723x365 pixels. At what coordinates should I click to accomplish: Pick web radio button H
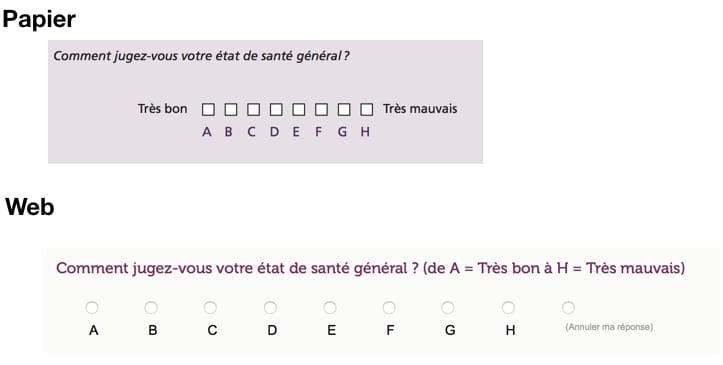(x=508, y=307)
